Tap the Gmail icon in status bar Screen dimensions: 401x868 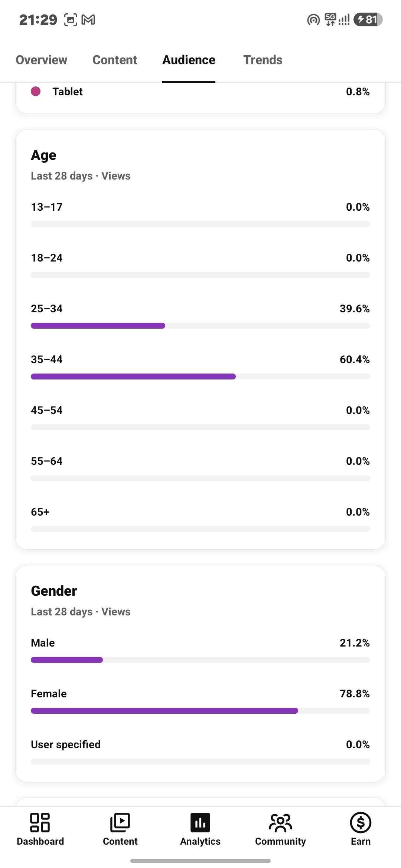click(88, 20)
